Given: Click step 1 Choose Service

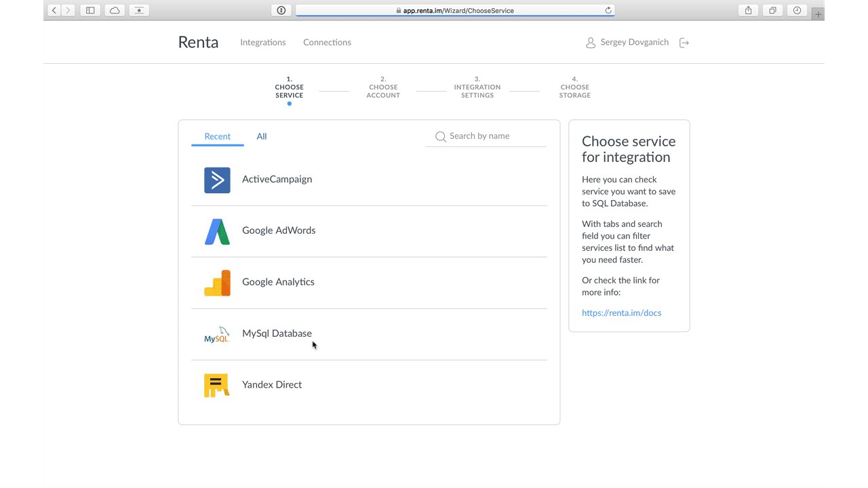Looking at the screenshot, I should pos(290,87).
